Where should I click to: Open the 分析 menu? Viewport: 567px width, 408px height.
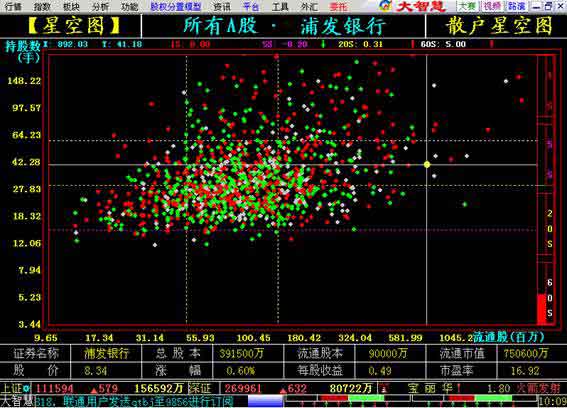pos(100,6)
